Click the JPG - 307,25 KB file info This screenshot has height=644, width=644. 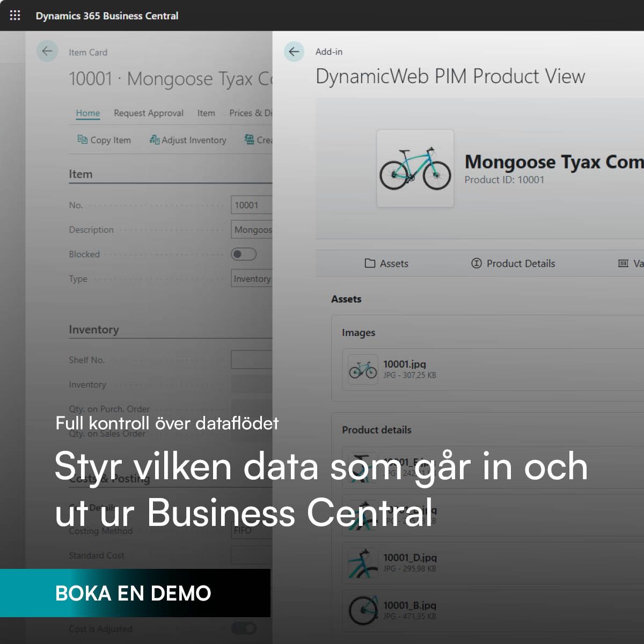point(409,375)
